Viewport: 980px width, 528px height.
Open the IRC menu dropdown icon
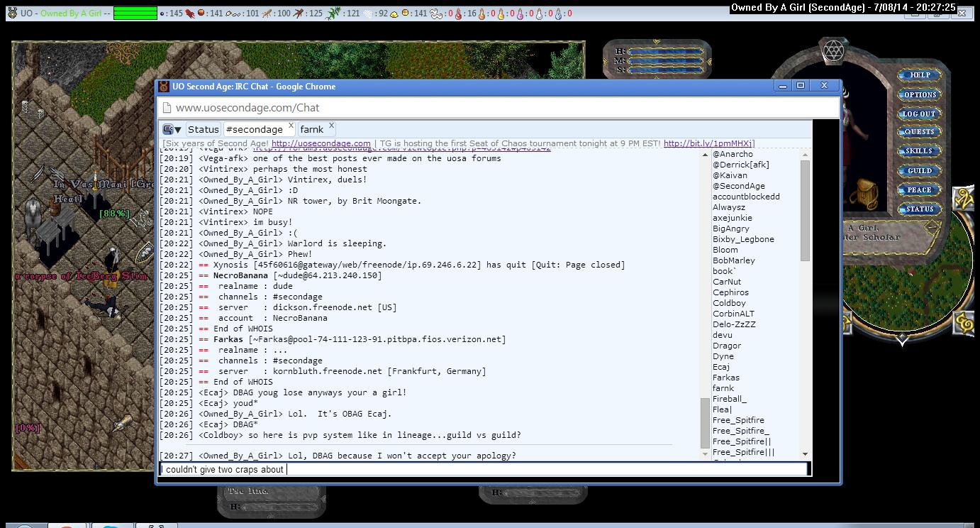172,129
